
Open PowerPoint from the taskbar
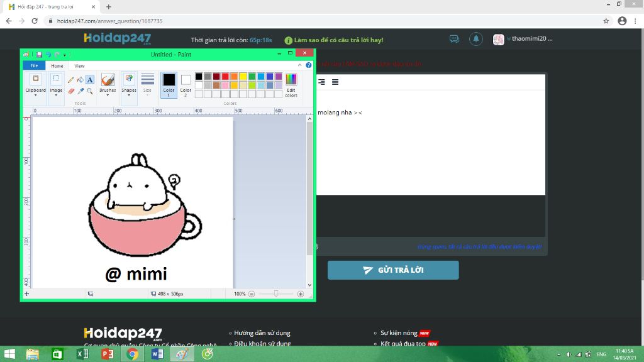(x=107, y=354)
